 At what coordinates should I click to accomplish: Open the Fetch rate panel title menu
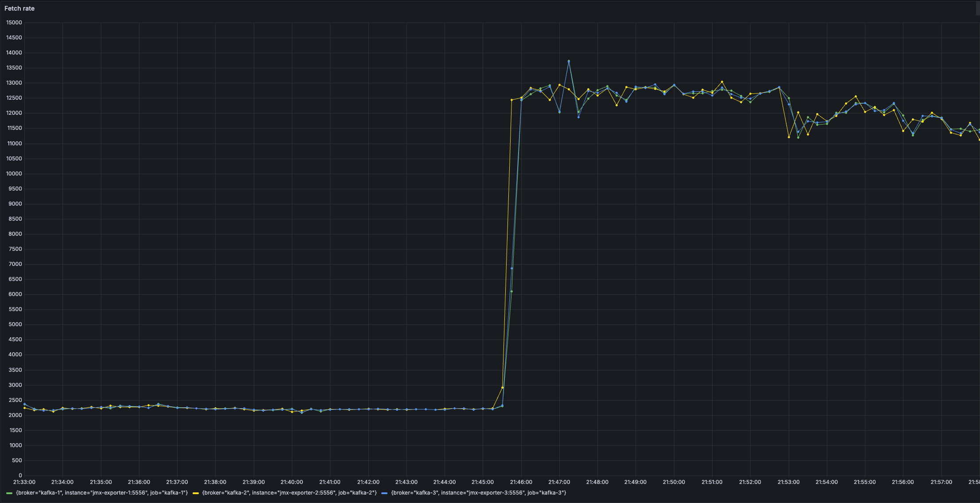(x=19, y=8)
